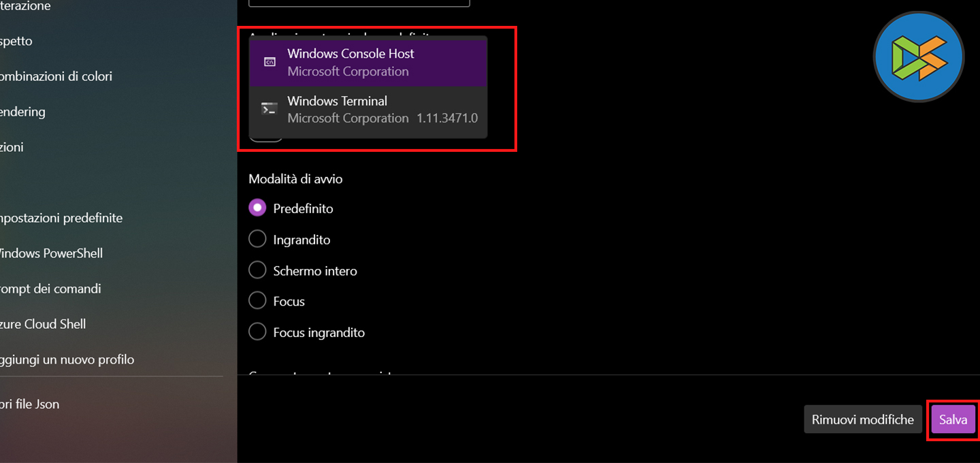
Task: Open the Azure Cloud Shell profile
Action: (43, 324)
